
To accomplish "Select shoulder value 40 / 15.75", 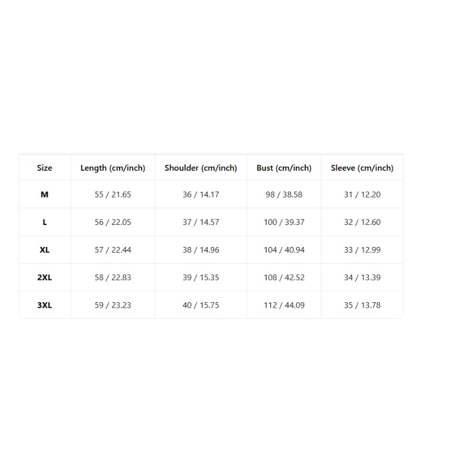I will [201, 305].
